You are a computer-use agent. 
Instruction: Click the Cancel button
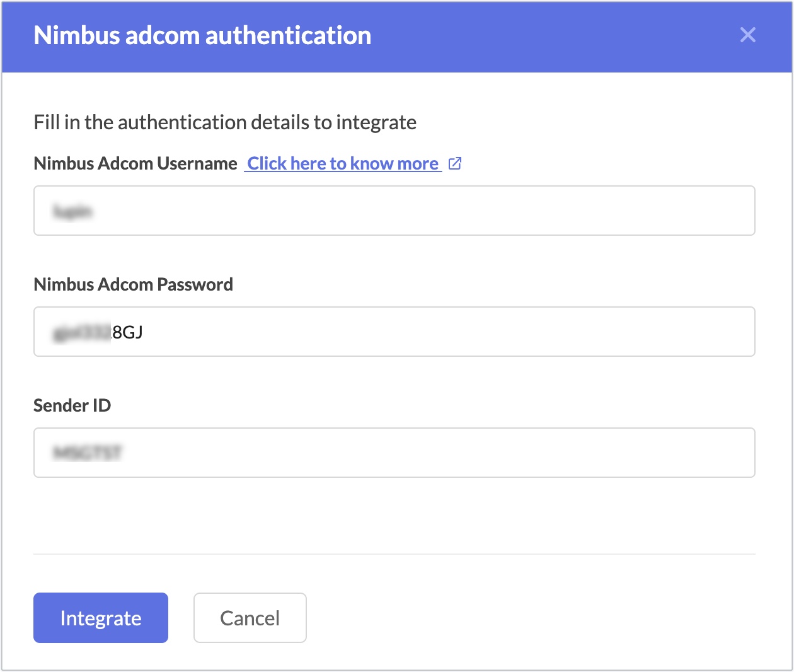(250, 618)
